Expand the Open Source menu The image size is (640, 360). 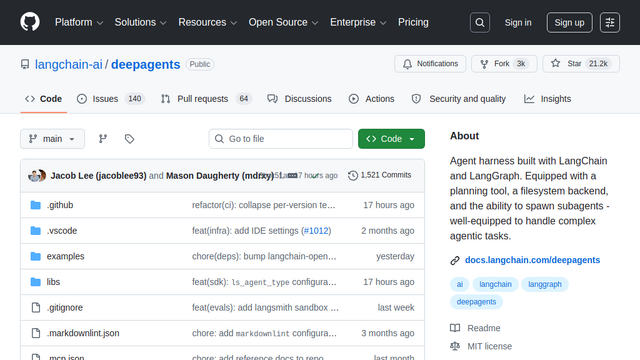(283, 22)
